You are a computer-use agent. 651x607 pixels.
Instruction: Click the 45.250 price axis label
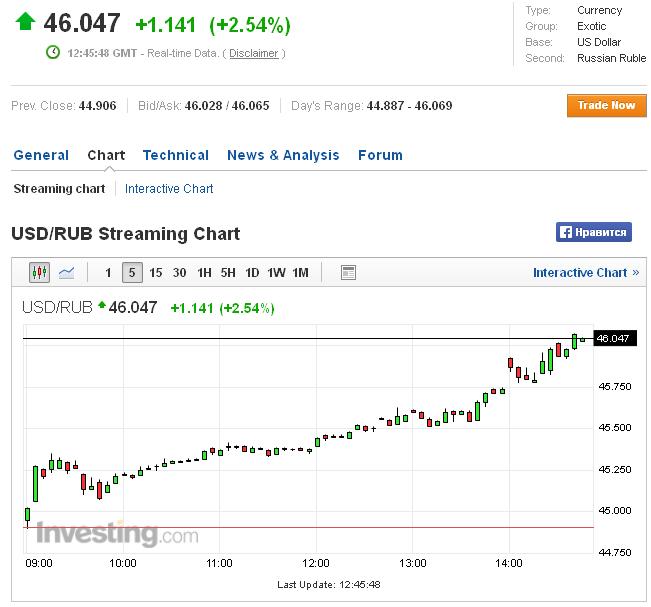615,470
